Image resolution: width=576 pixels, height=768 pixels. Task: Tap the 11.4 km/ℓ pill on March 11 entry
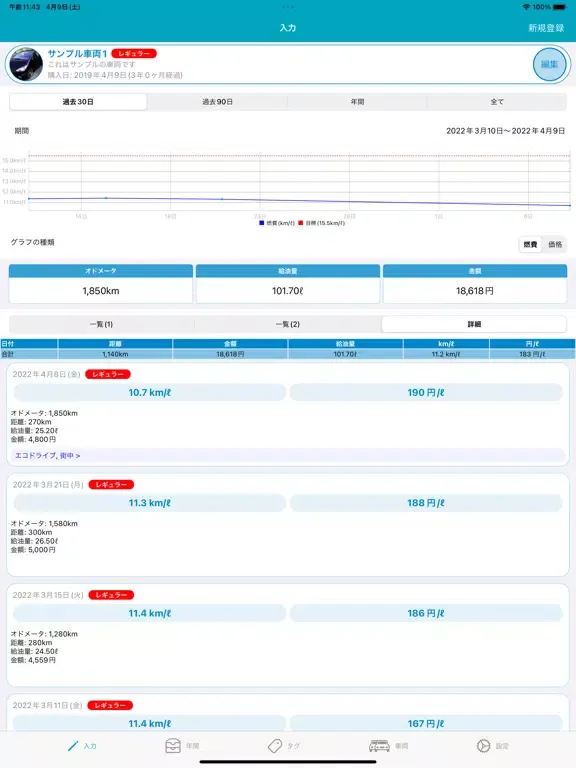click(149, 723)
